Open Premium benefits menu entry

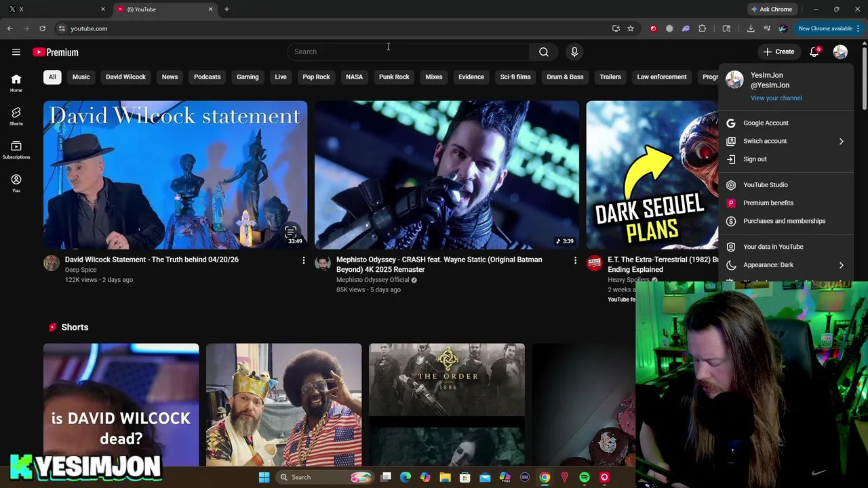coord(786,203)
